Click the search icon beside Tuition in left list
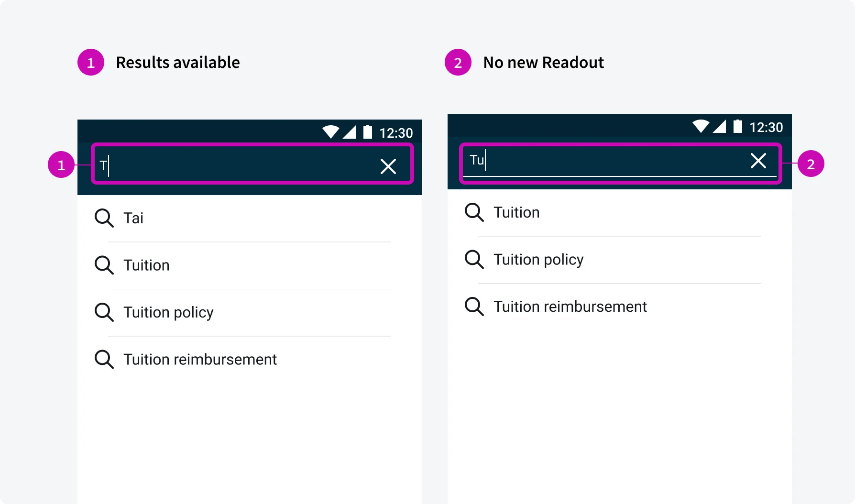 (104, 265)
